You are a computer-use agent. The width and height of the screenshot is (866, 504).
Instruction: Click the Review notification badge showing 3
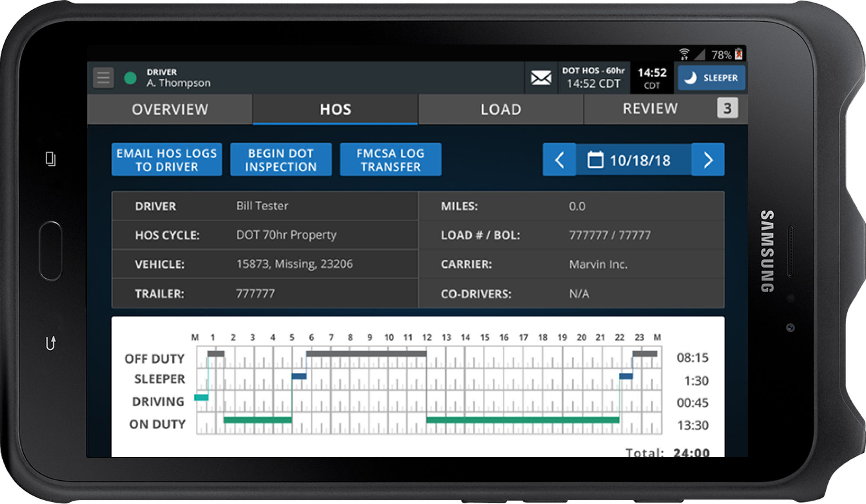click(x=727, y=108)
